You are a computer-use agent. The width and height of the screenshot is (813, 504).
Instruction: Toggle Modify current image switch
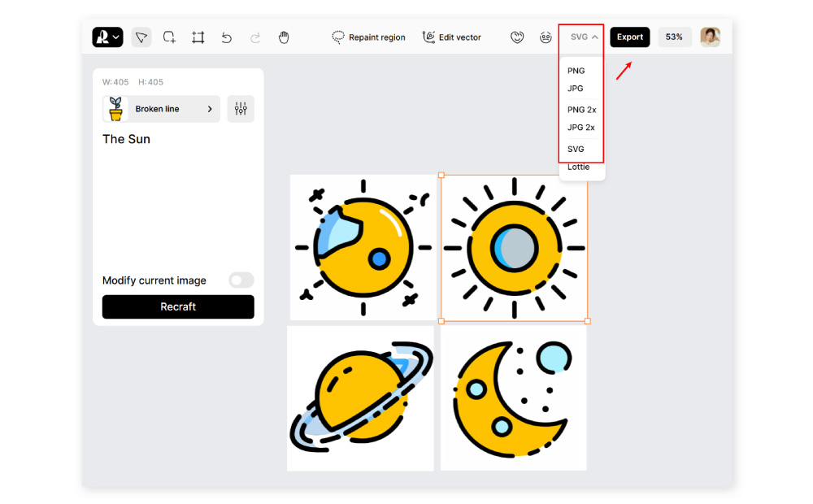[x=241, y=280]
